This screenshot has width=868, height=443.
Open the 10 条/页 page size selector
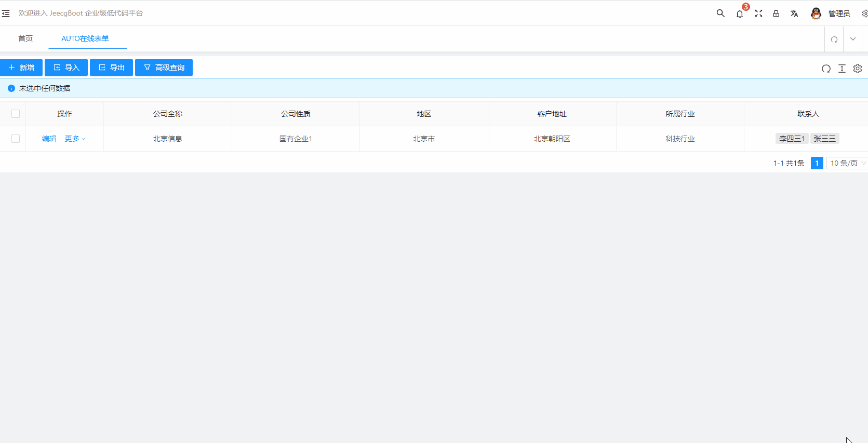point(847,163)
